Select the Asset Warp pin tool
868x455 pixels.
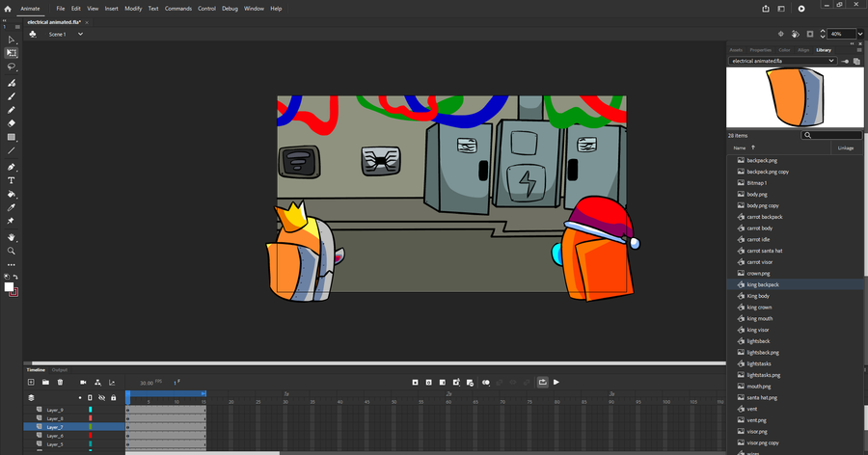tap(11, 221)
